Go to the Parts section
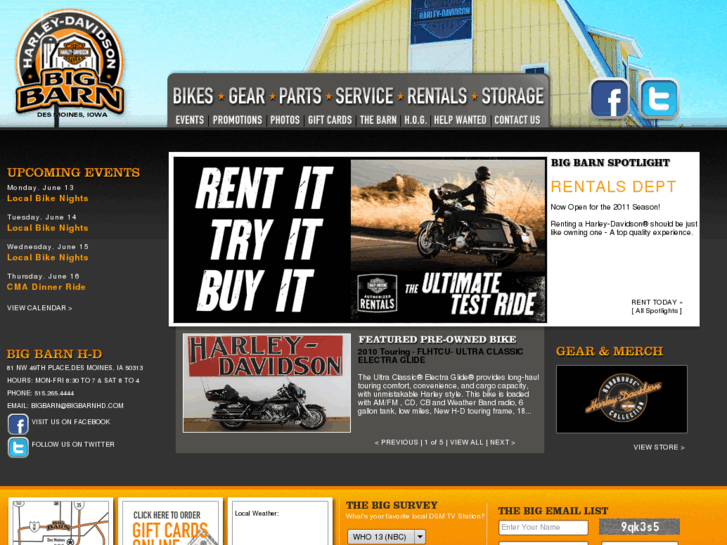727x545 pixels. coord(300,96)
